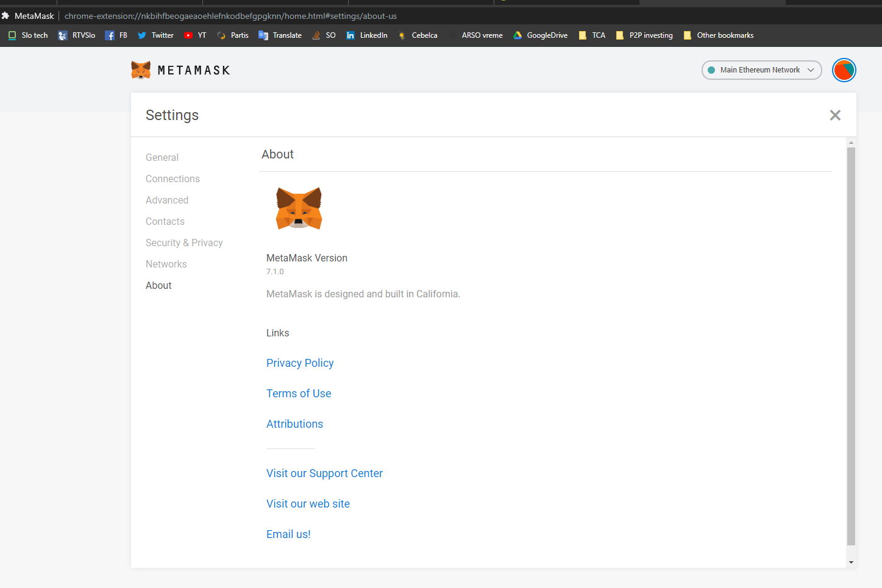
Task: Open the GoogleDrive bookmark
Action: [540, 35]
